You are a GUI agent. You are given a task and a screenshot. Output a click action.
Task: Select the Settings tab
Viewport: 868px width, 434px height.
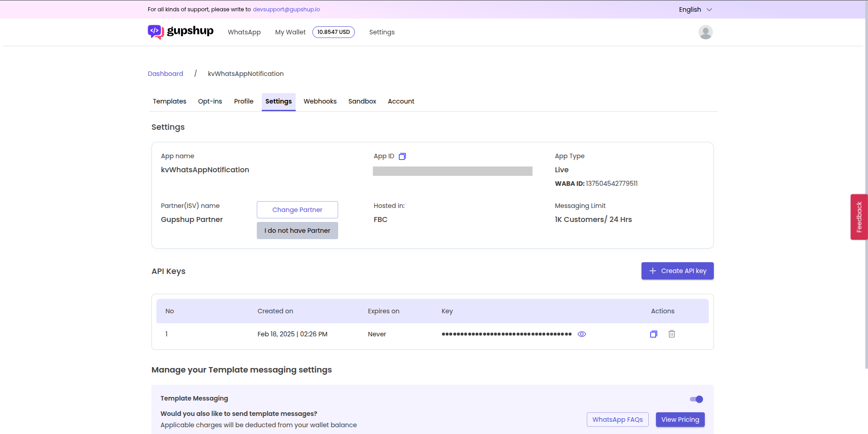point(278,102)
